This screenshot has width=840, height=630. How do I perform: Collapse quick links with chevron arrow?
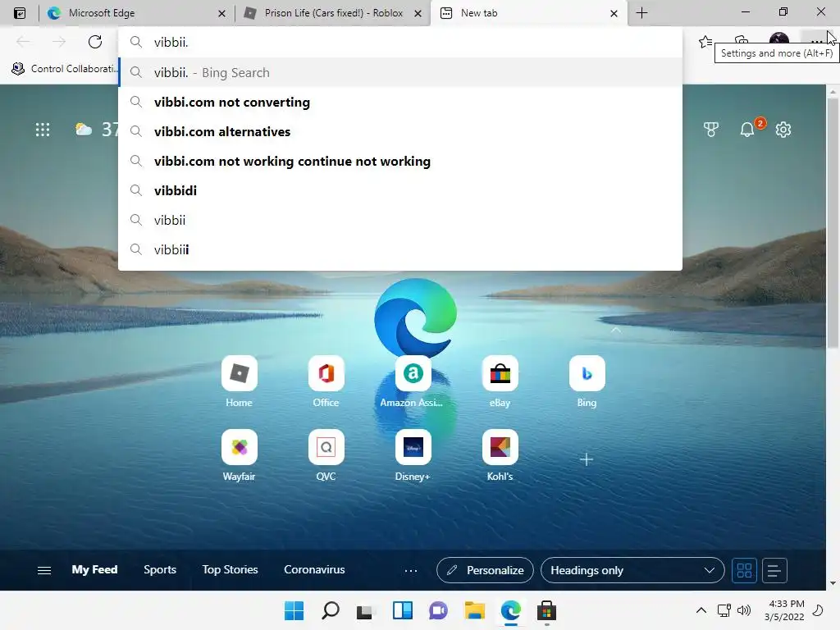click(x=616, y=330)
